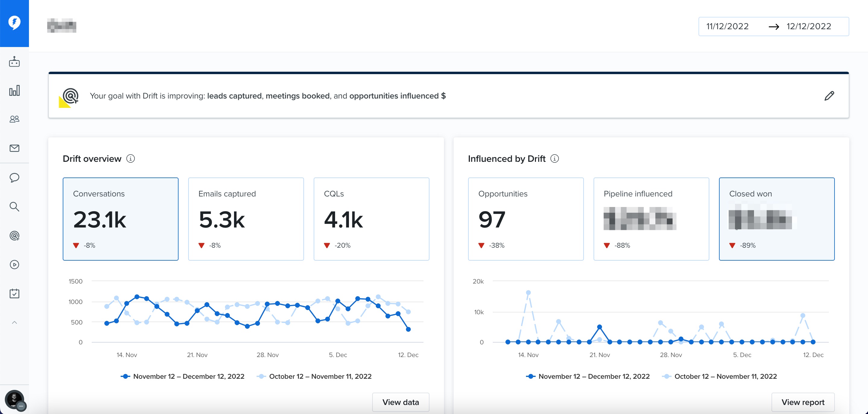
Task: Select the Conversations metric card
Action: point(121,219)
